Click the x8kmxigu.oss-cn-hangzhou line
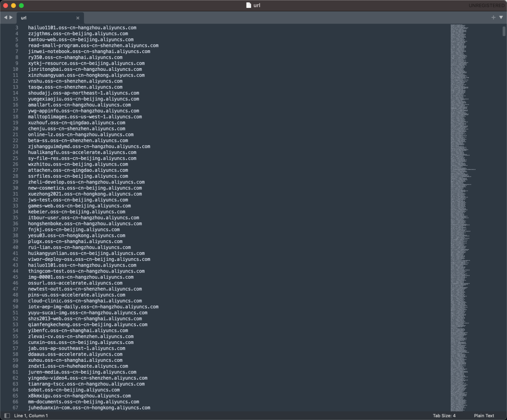507x420 pixels. [79, 396]
